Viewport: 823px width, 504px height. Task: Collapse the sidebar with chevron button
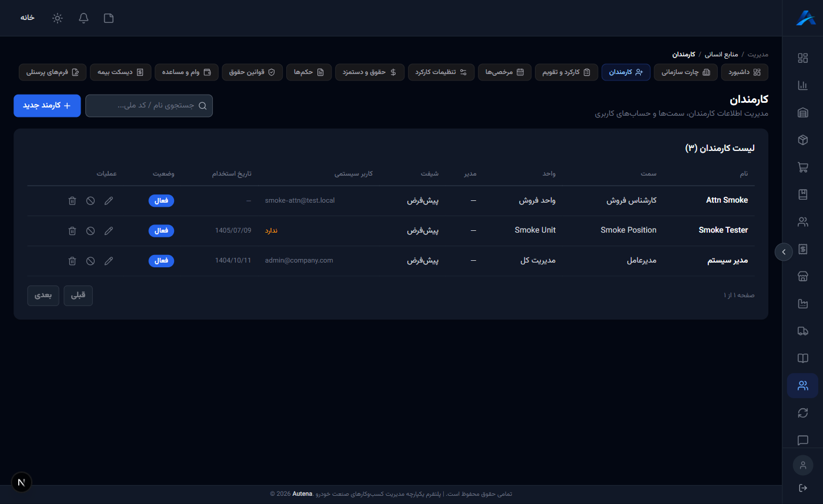point(784,251)
